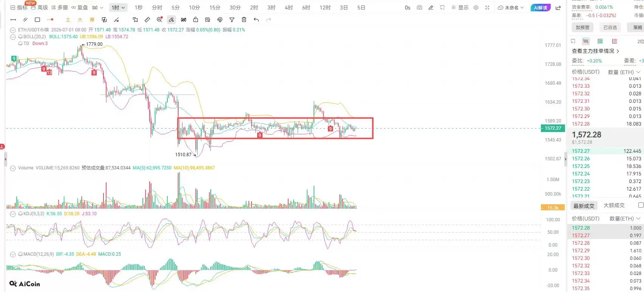Show buy orders only green list icon
The width and height of the screenshot is (644, 292).
pyautogui.click(x=600, y=41)
